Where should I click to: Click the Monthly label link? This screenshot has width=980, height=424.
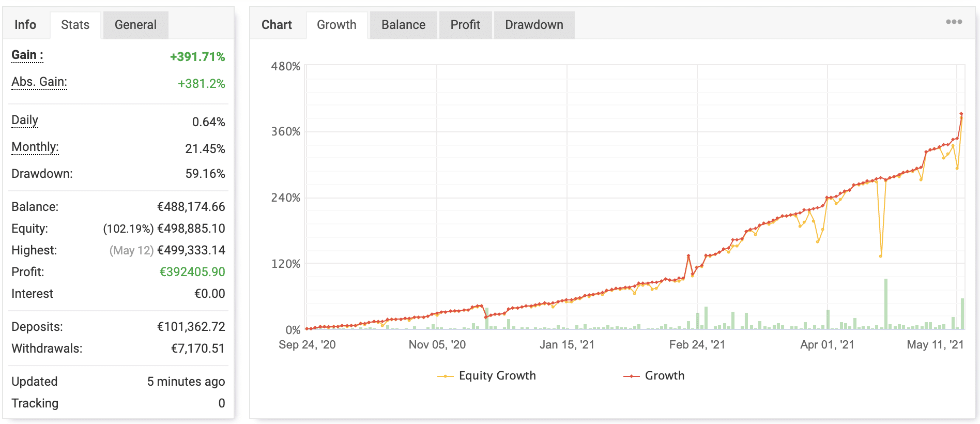[35, 147]
